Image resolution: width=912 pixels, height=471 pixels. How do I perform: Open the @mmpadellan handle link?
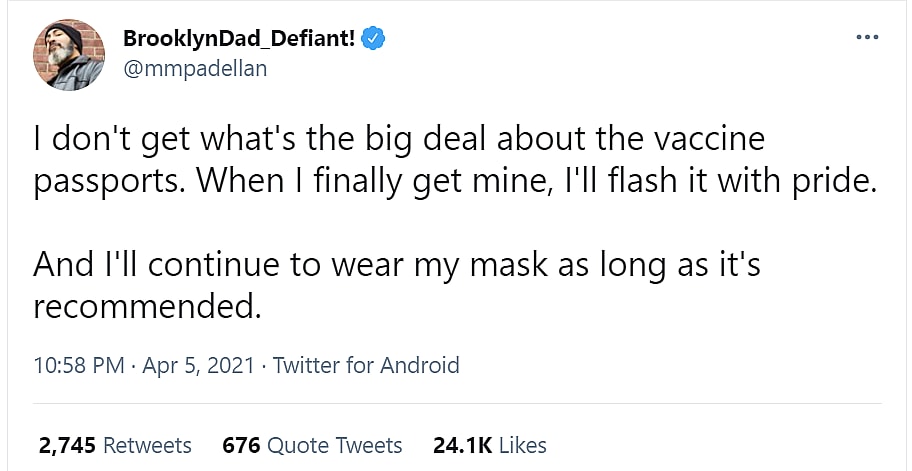tap(194, 68)
